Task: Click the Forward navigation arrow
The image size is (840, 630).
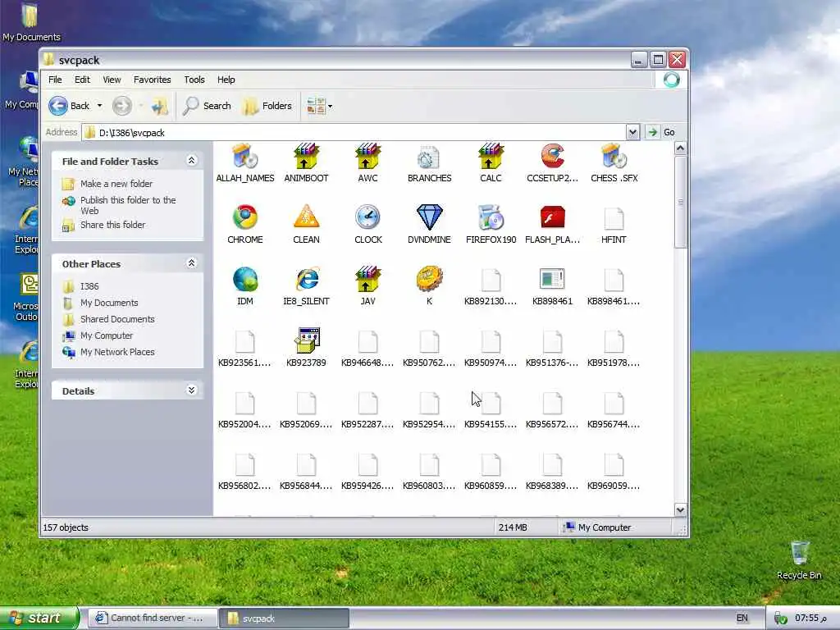Action: [x=122, y=106]
